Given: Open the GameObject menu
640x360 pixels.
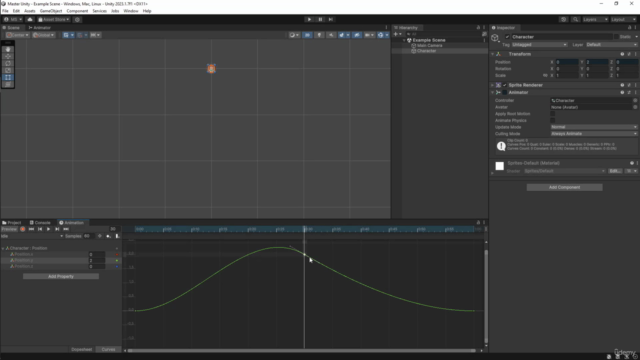Looking at the screenshot, I should [x=51, y=11].
